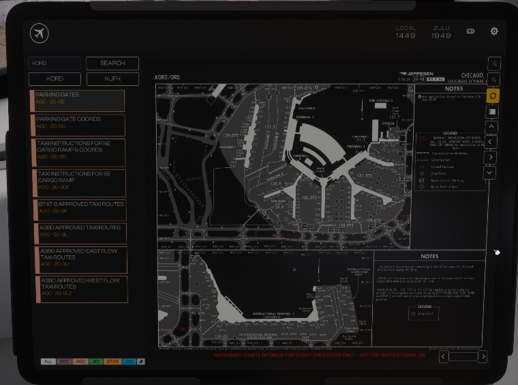
Task: Click the top magnifier zoom icon
Action: (494, 63)
